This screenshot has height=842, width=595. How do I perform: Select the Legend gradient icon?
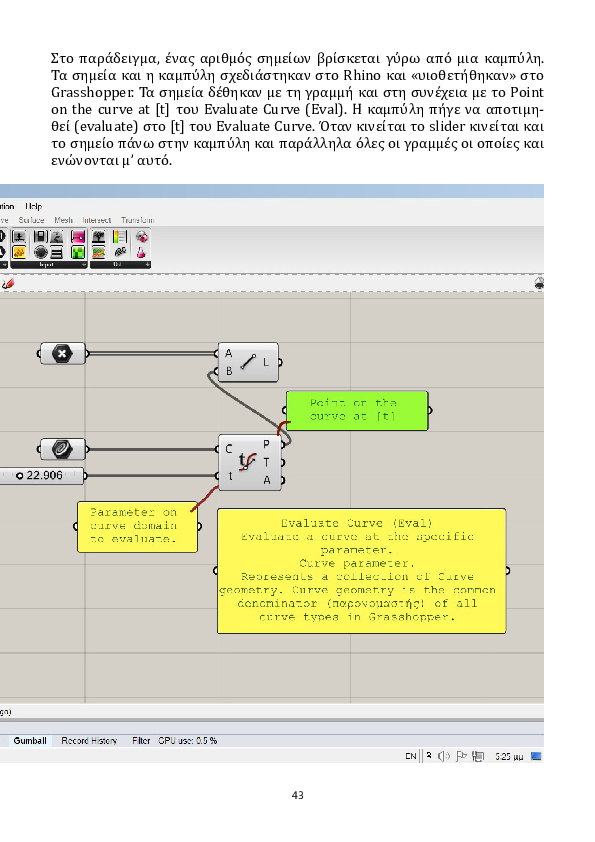(x=120, y=236)
